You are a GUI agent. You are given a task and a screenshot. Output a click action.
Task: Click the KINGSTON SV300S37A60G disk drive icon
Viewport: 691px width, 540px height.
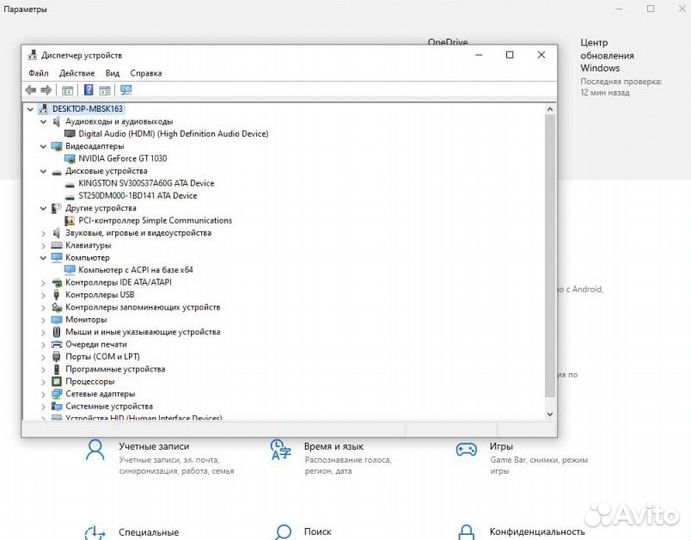[69, 183]
